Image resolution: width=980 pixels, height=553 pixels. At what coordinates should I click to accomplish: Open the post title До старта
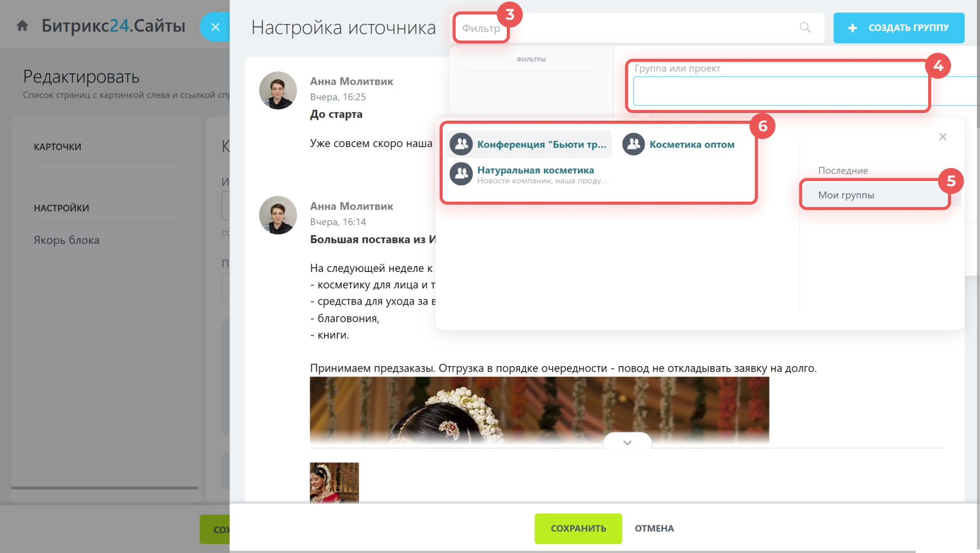336,115
